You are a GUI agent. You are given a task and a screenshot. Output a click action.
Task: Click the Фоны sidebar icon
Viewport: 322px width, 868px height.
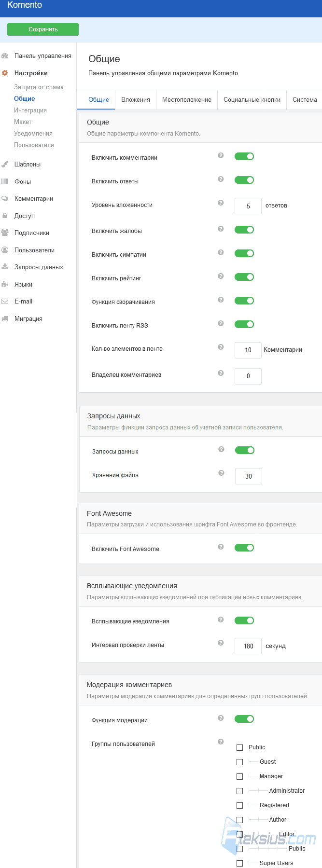pos(5,181)
